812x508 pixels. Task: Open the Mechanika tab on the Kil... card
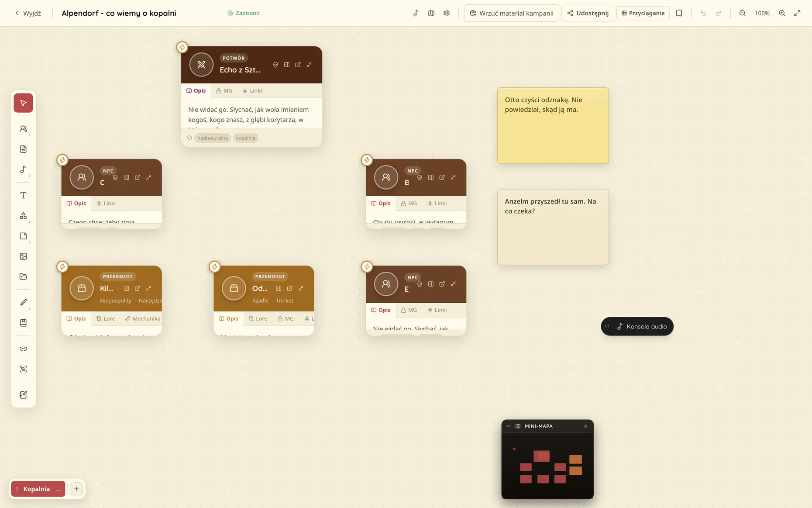(x=143, y=318)
